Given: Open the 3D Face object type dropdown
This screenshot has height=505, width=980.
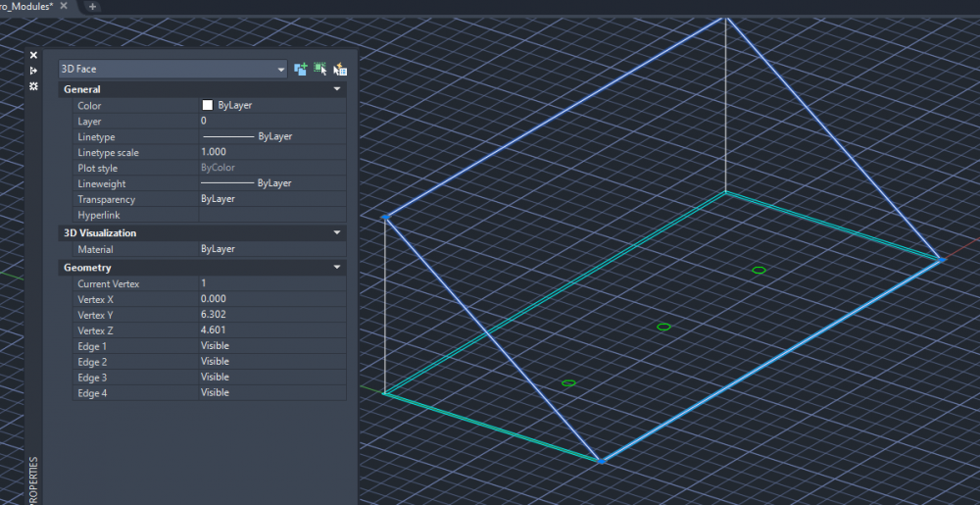Looking at the screenshot, I should tap(281, 70).
